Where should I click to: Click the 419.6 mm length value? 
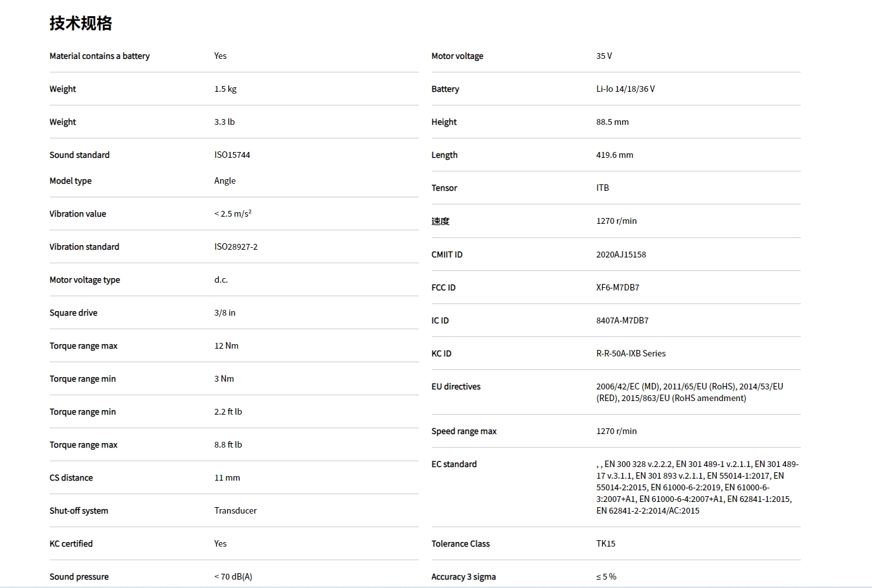pos(614,155)
